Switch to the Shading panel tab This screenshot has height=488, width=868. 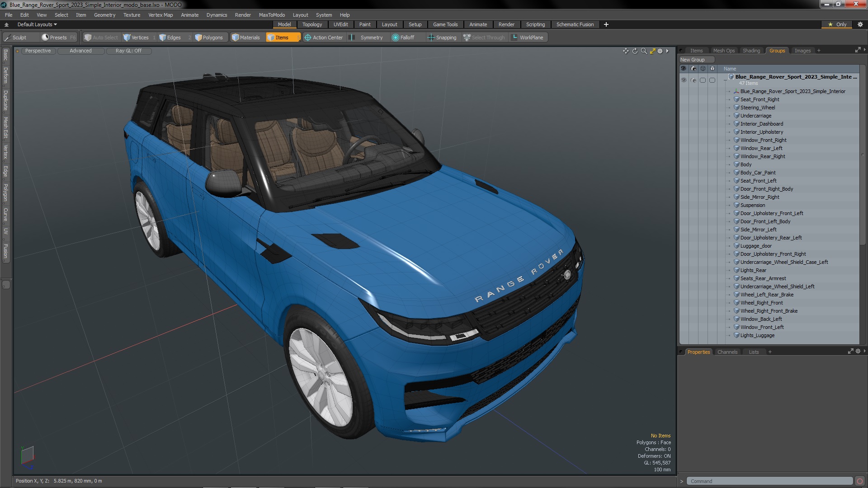pyautogui.click(x=751, y=51)
